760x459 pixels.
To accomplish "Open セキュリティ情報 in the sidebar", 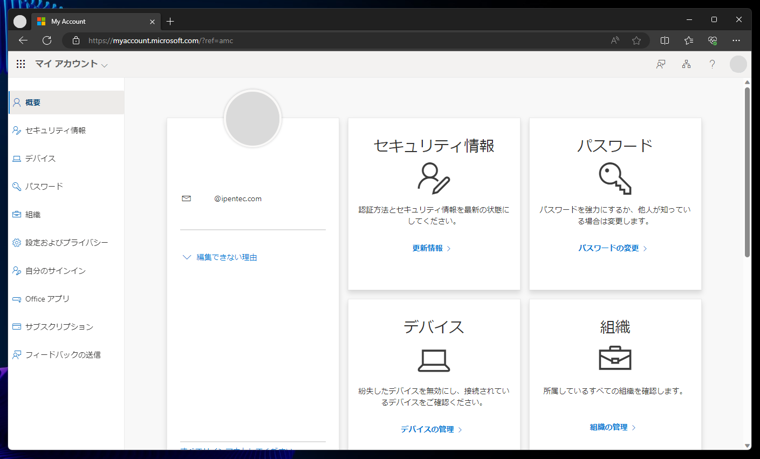I will (x=66, y=130).
